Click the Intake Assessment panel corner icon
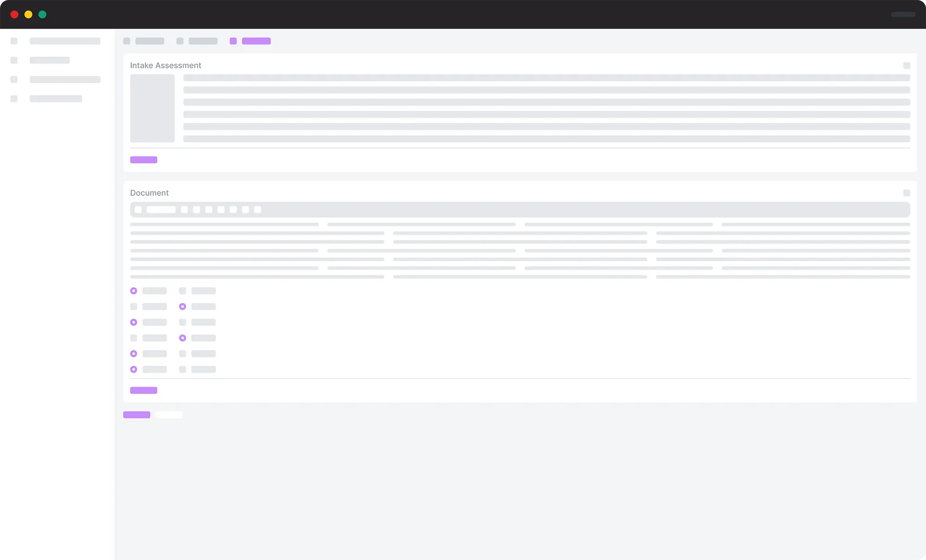926x560 pixels. (907, 66)
